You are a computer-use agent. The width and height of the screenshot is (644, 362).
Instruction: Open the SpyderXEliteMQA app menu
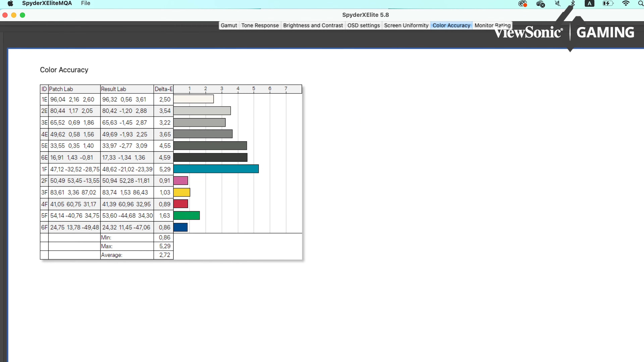[x=47, y=3]
